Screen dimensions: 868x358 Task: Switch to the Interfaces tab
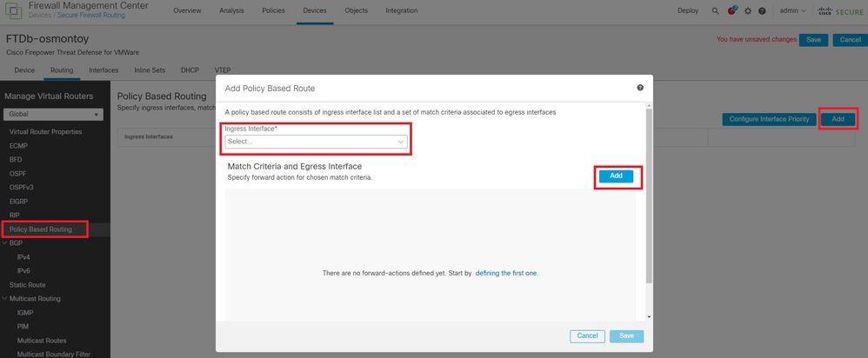[x=103, y=70]
